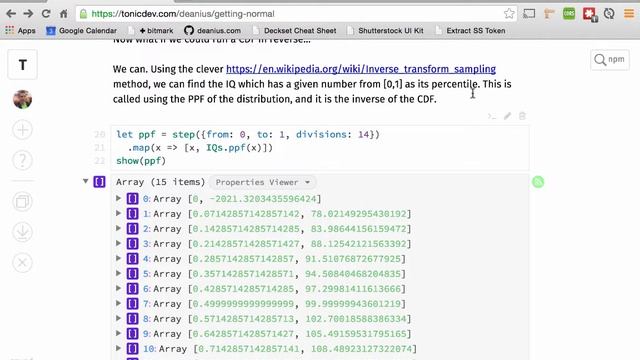This screenshot has width=640, height=360.
Task: Click the value 108.48923127322074
Action: pyautogui.click(x=361, y=349)
